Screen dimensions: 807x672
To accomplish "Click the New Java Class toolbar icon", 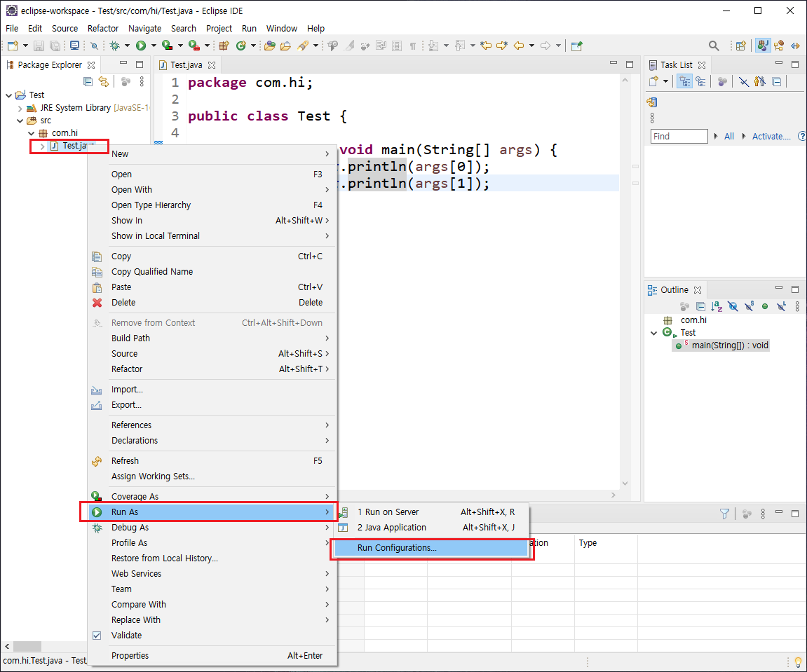I will (x=240, y=46).
